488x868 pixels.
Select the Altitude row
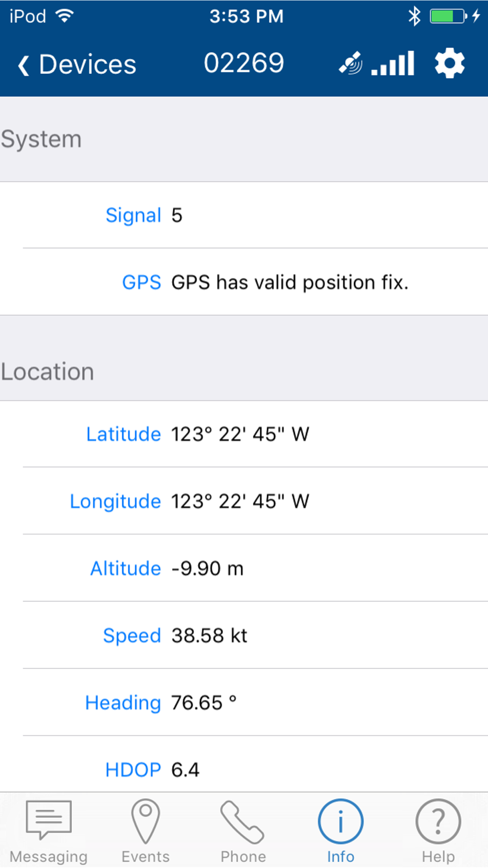click(x=244, y=568)
